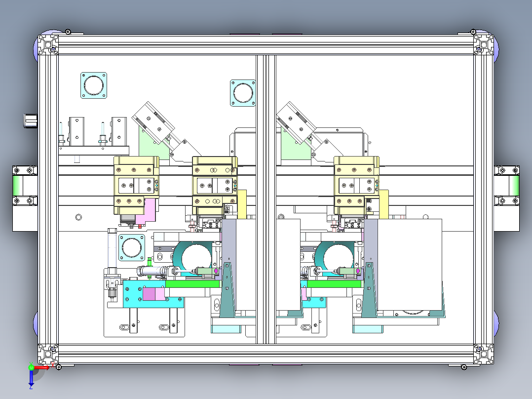This screenshot has width=532, height=399.
Task: Select the square flange plate next to the vertical glass tube
Action: 132,247
